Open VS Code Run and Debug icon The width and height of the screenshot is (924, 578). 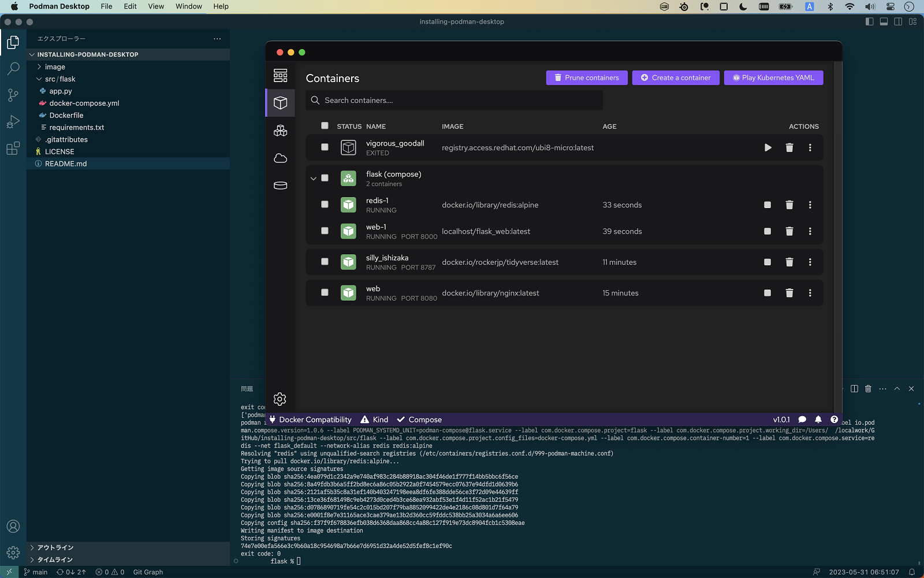(x=13, y=122)
